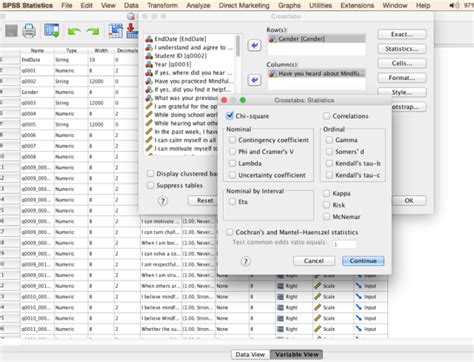The height and width of the screenshot is (362, 474).
Task: Open the Analyze menu
Action: (x=198, y=5)
